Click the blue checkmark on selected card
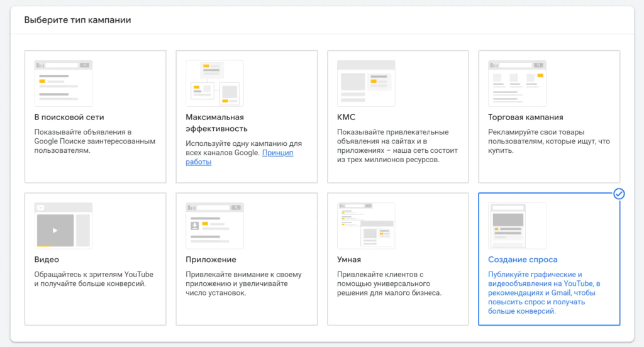 point(619,194)
